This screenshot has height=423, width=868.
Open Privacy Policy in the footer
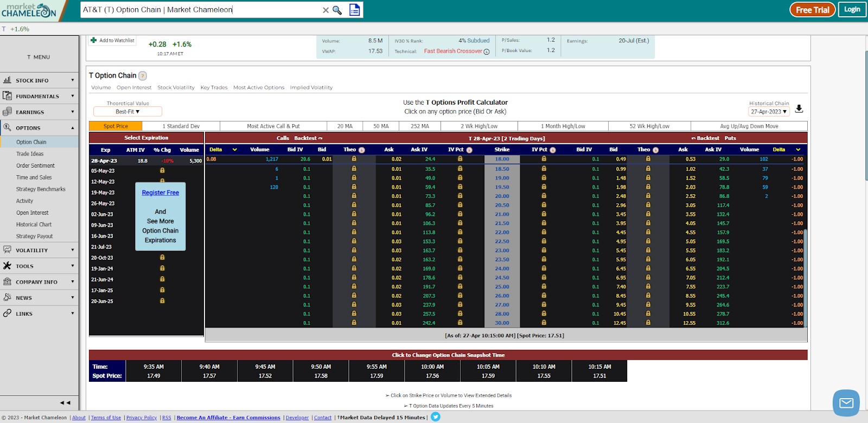coord(142,418)
